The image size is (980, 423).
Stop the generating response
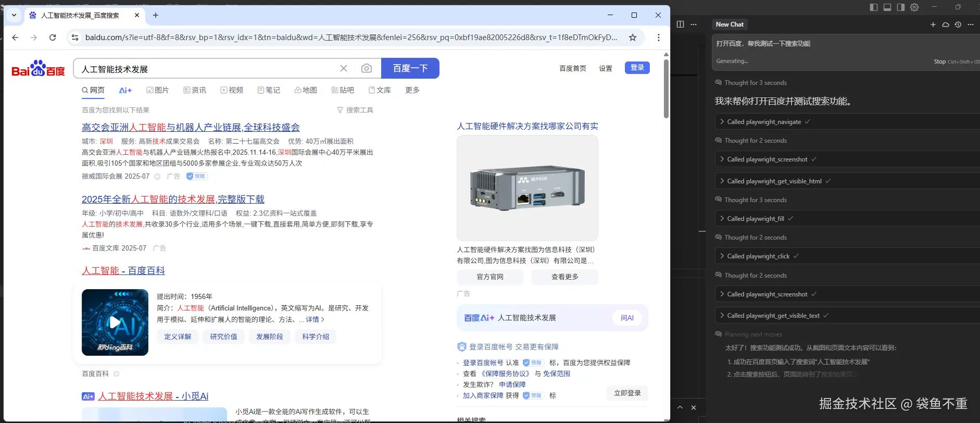point(939,61)
